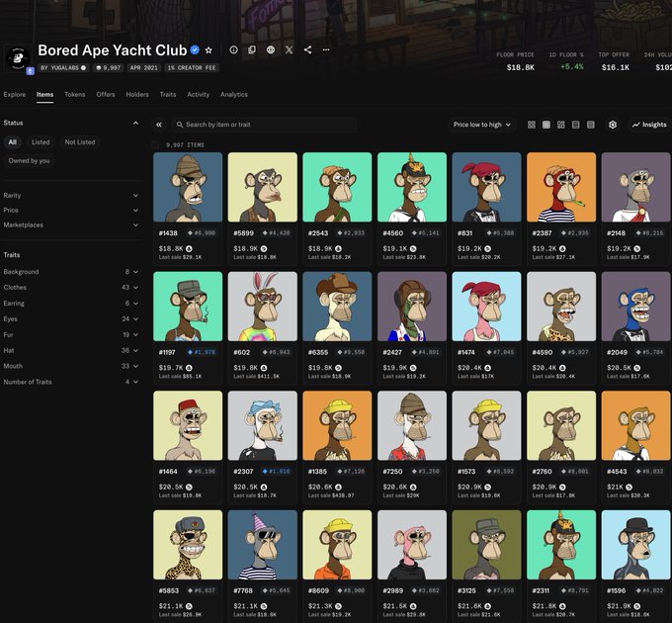Expand the Number of Traits filter
The width and height of the screenshot is (672, 623).
pyautogui.click(x=71, y=382)
